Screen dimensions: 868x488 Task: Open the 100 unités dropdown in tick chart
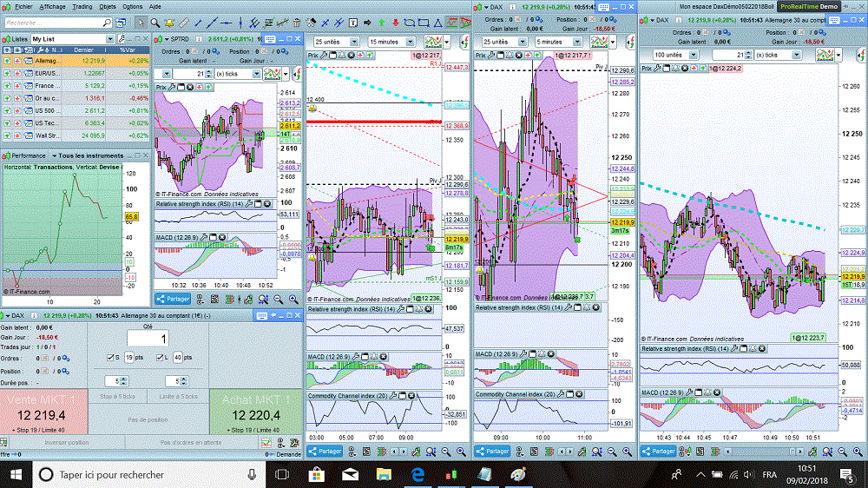coord(674,55)
